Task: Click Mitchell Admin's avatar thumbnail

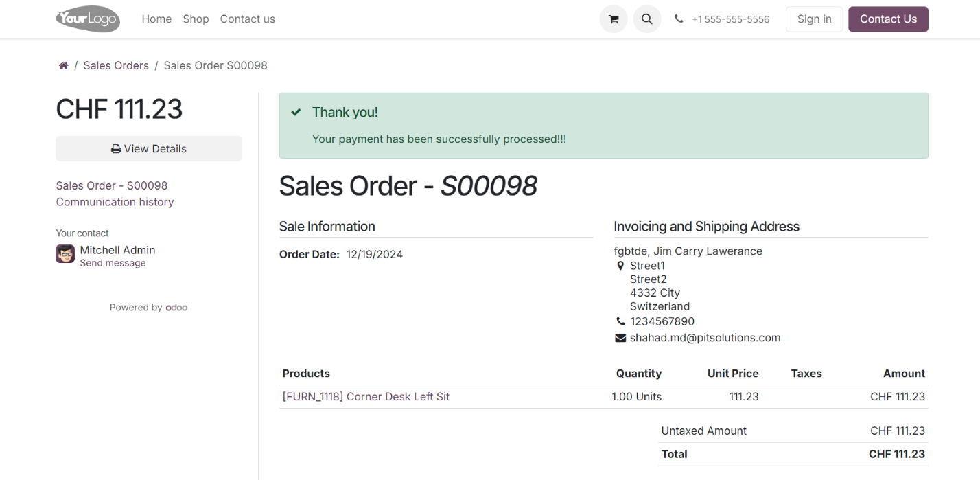Action: [x=65, y=253]
